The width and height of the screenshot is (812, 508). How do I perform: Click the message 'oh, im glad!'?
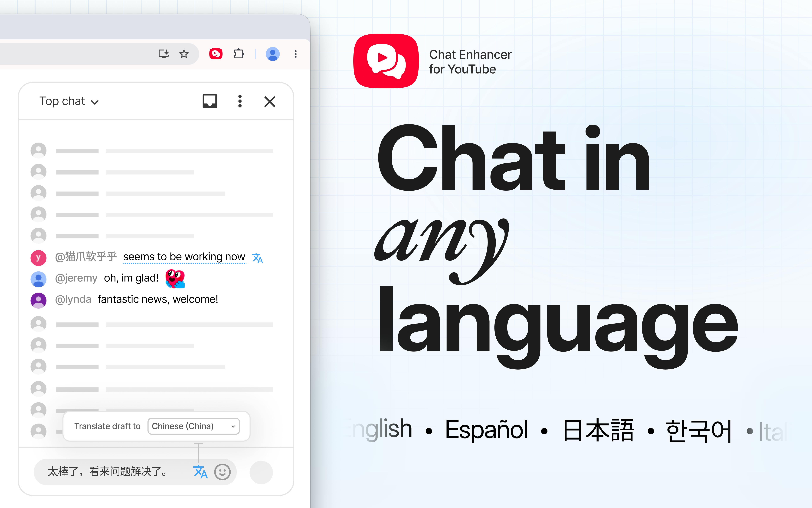click(x=131, y=278)
